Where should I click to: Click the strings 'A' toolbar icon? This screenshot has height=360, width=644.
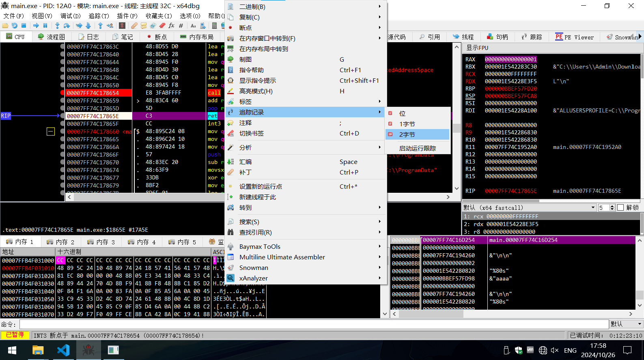tap(193, 26)
